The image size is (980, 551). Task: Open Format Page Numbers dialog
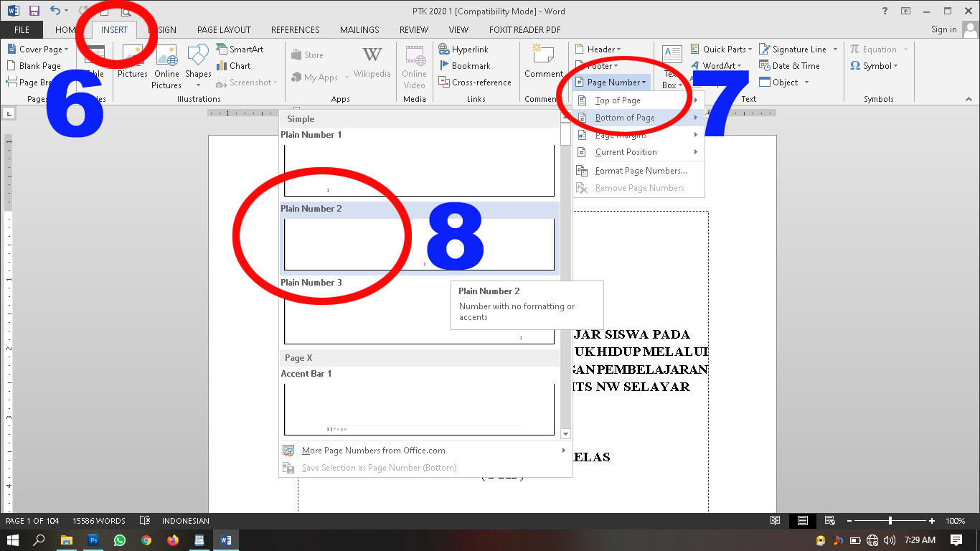pos(639,171)
